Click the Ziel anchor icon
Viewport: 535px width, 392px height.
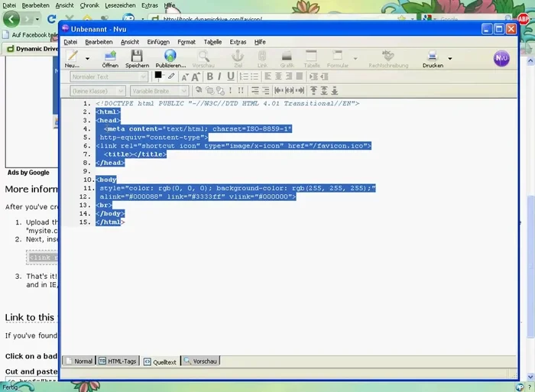238,59
